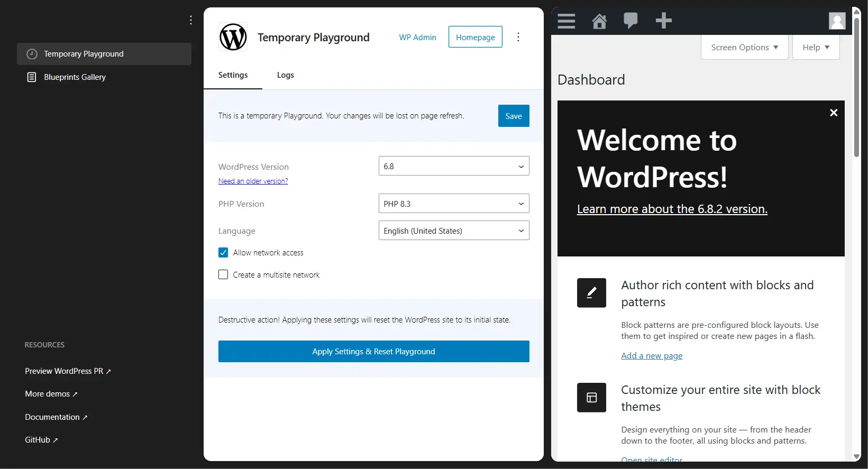Click the layout icon for block themes

tap(591, 398)
